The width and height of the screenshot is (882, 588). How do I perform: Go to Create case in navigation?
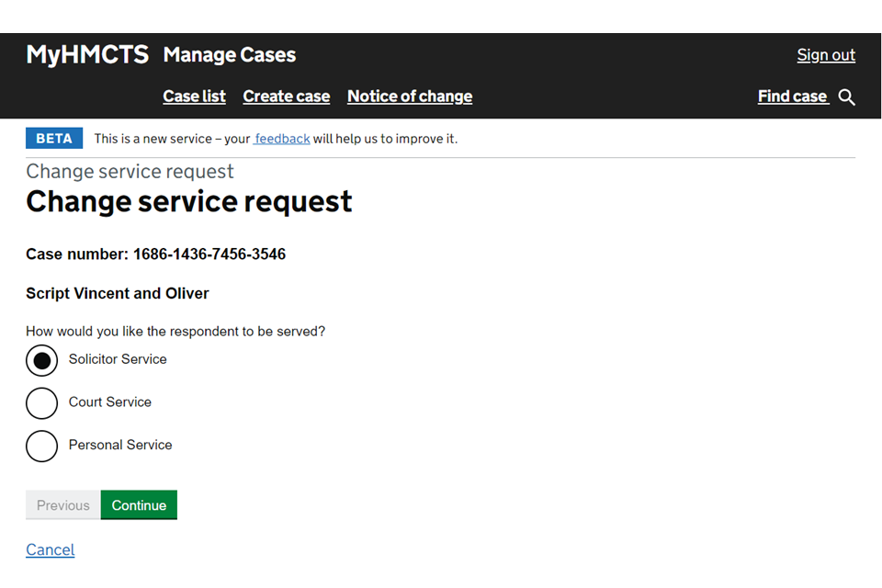[x=286, y=96]
